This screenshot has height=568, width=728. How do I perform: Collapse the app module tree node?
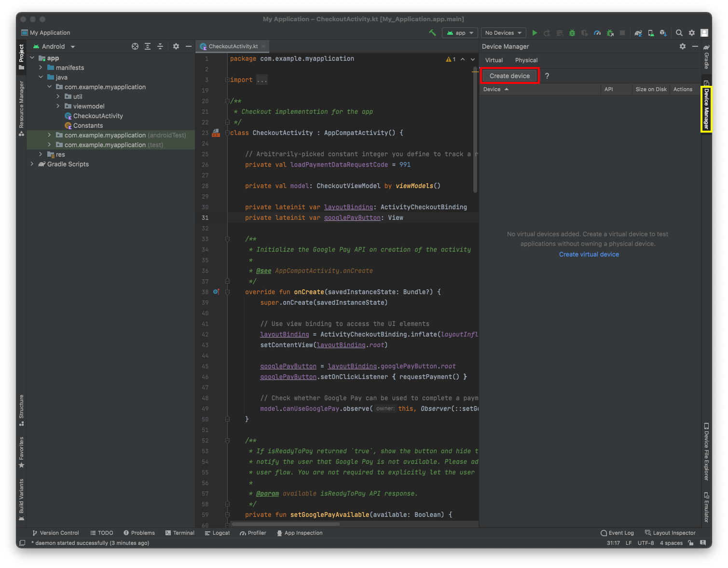pyautogui.click(x=32, y=58)
